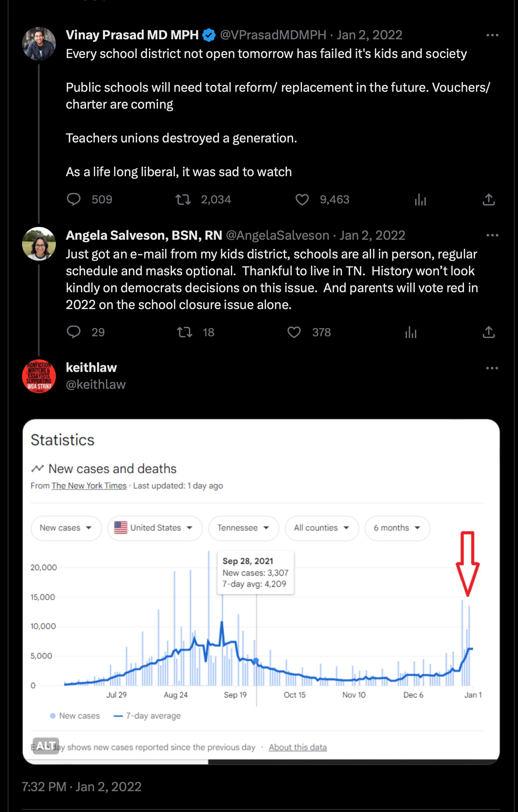Image resolution: width=518 pixels, height=812 pixels.
Task: Open the All counties dropdown
Action: [x=322, y=528]
